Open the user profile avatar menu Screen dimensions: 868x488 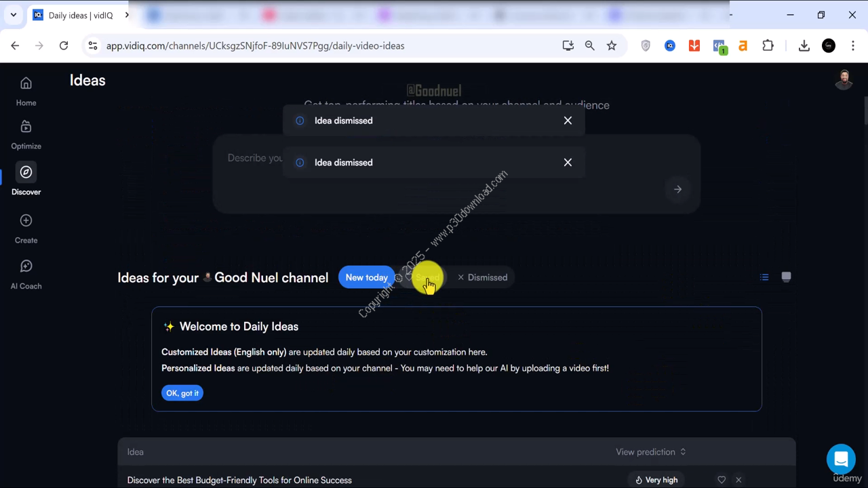pos(844,80)
